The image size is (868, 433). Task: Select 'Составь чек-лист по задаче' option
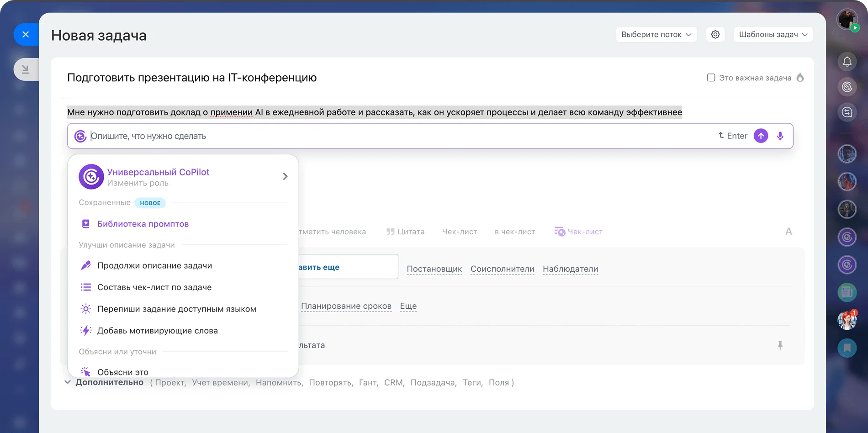154,287
